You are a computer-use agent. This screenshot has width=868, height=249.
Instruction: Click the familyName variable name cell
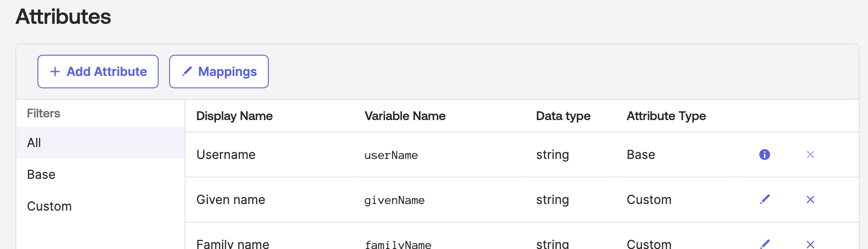(398, 245)
